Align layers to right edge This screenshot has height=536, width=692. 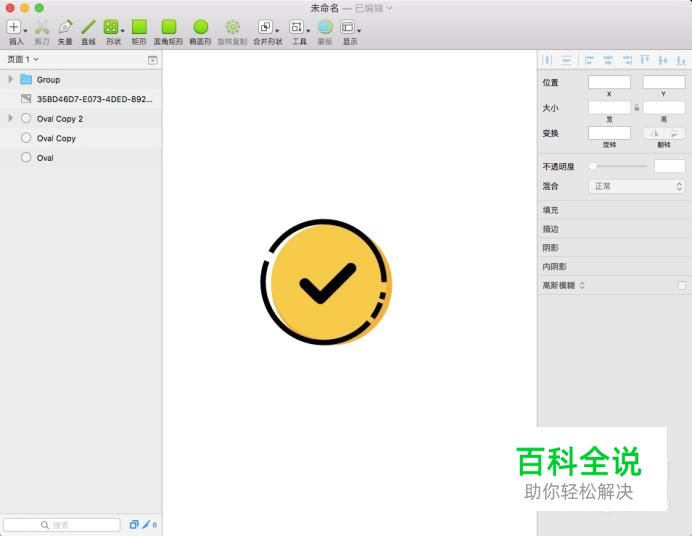[x=627, y=60]
